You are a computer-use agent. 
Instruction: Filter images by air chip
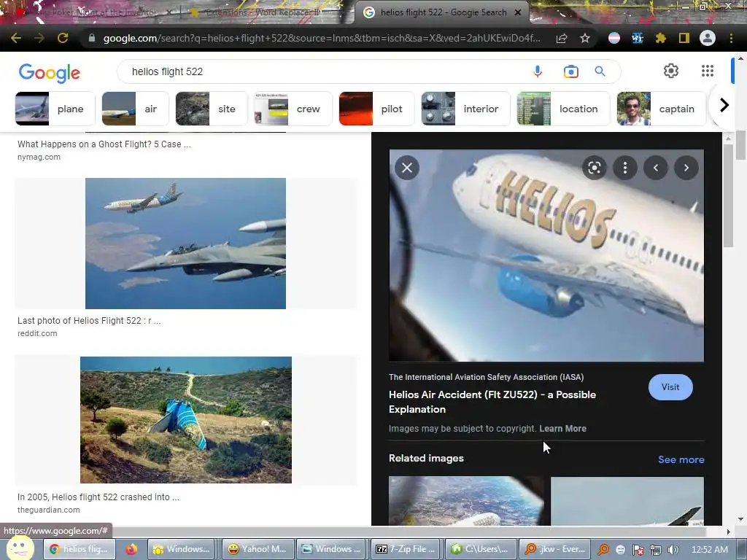pyautogui.click(x=135, y=109)
